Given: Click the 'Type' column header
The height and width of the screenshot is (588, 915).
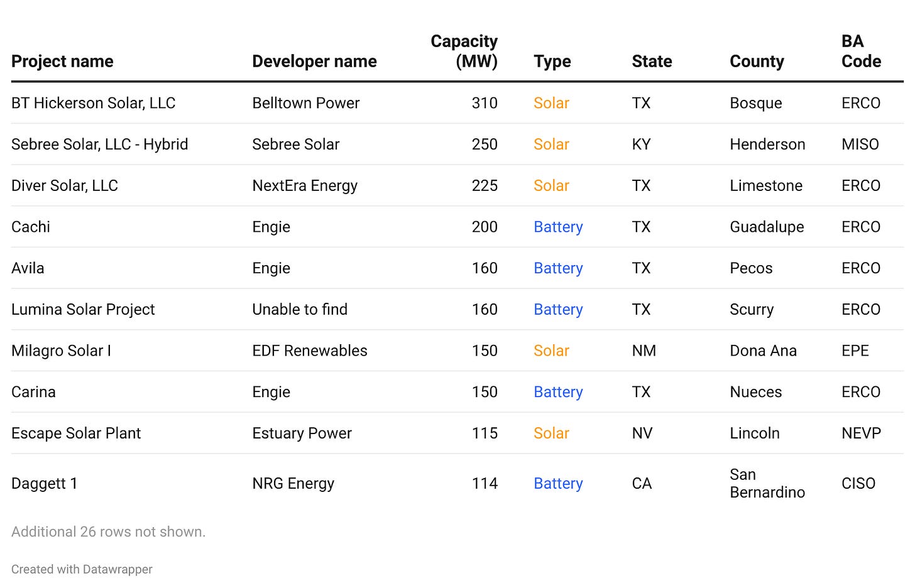Looking at the screenshot, I should click(x=552, y=62).
